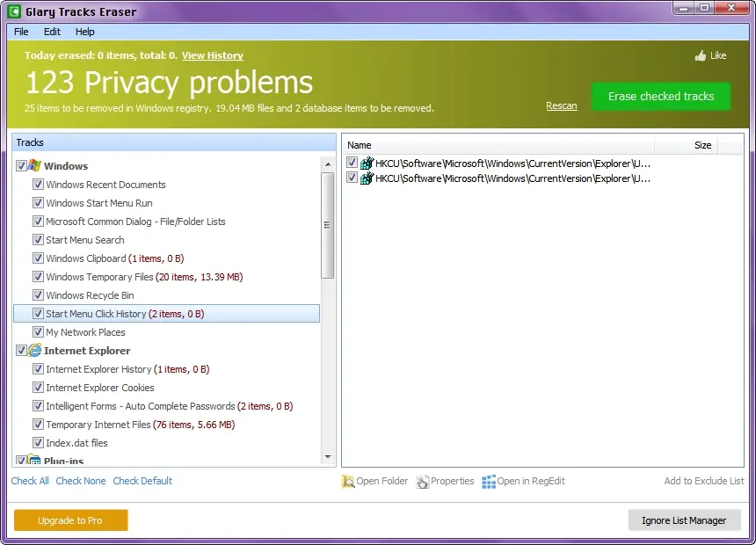756x545 pixels.
Task: Click the Open Folder label
Action: (x=382, y=481)
